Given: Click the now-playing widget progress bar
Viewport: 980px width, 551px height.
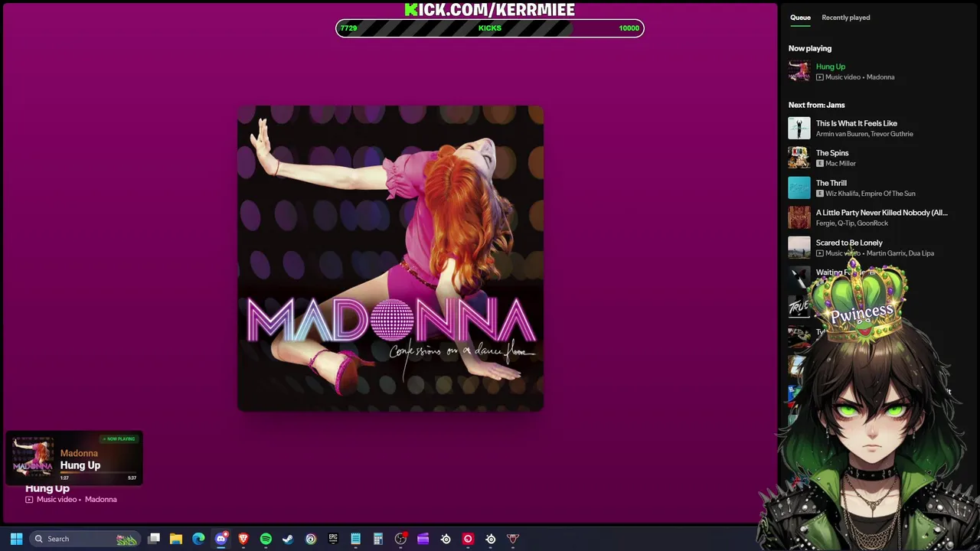Looking at the screenshot, I should coord(98,474).
